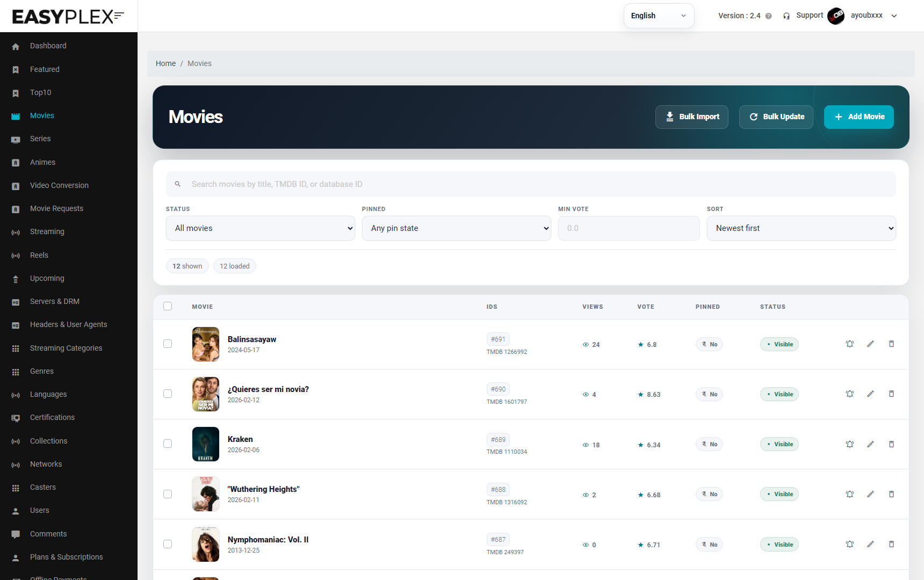The height and width of the screenshot is (580, 924).
Task: Click the Support link in header
Action: 810,16
